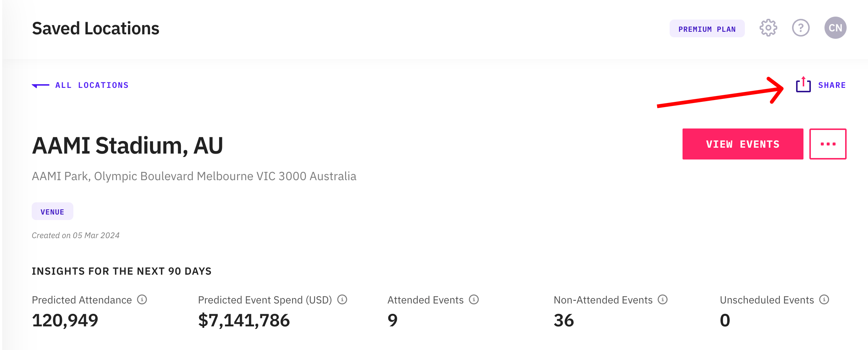Click the predicted attendance value 120,949
Viewport: 868px width, 350px height.
[x=65, y=320]
